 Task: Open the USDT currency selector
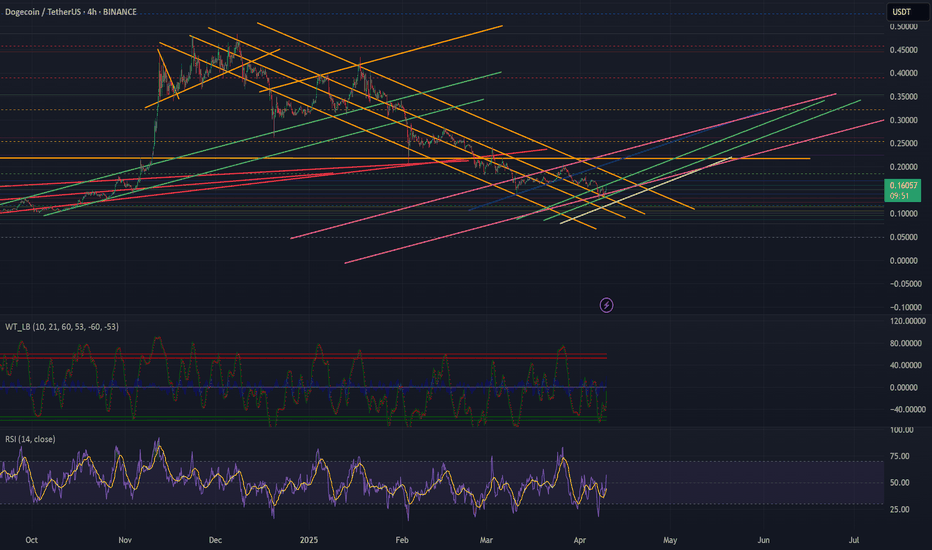(x=907, y=12)
